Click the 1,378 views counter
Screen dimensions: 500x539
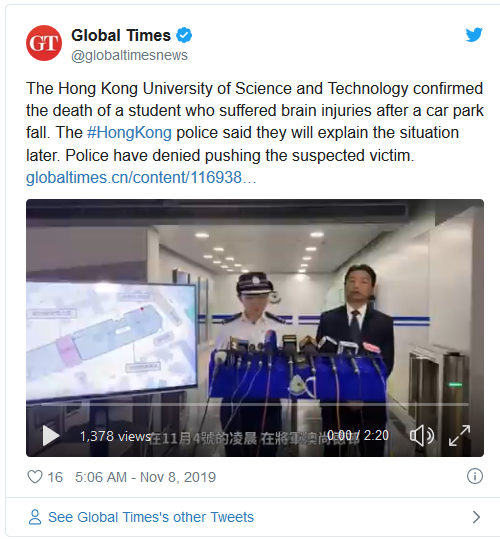[x=115, y=437]
